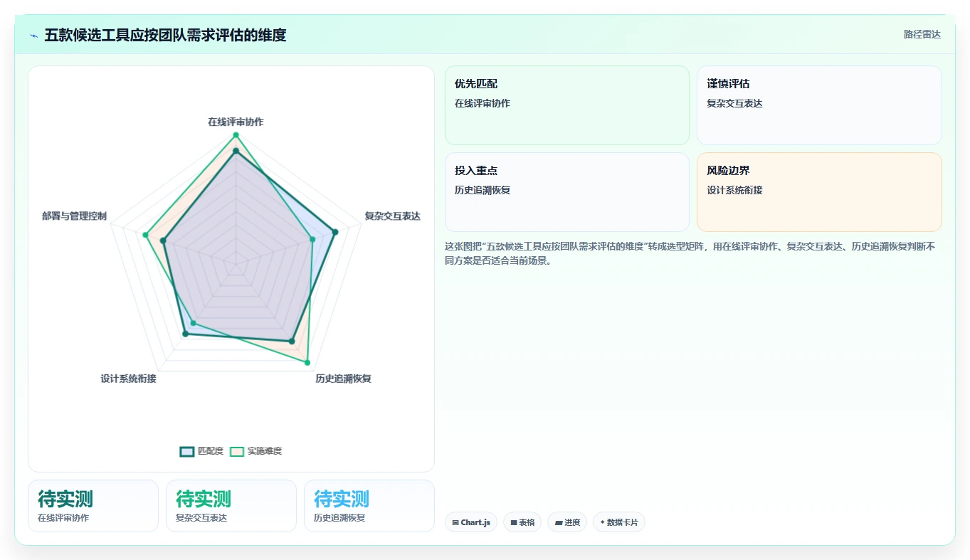Click 待实测 stat card for 在线评审协作
This screenshot has width=970, height=560.
point(93,506)
